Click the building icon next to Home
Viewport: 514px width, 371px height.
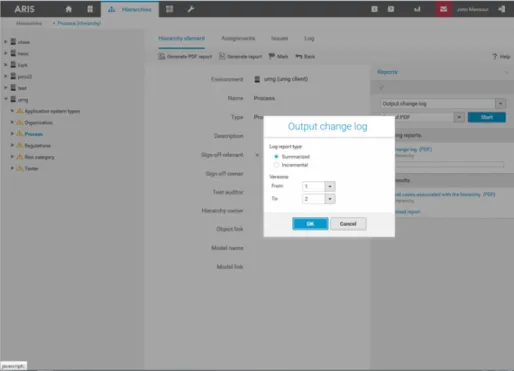point(90,9)
